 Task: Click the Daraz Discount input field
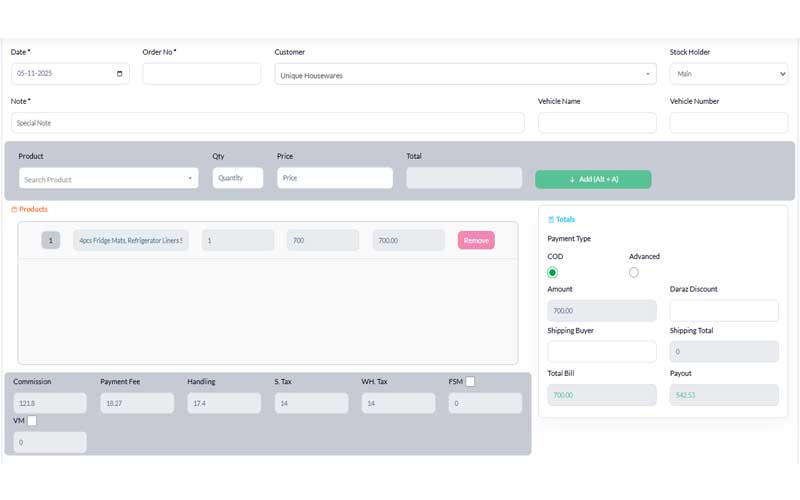pyautogui.click(x=724, y=311)
